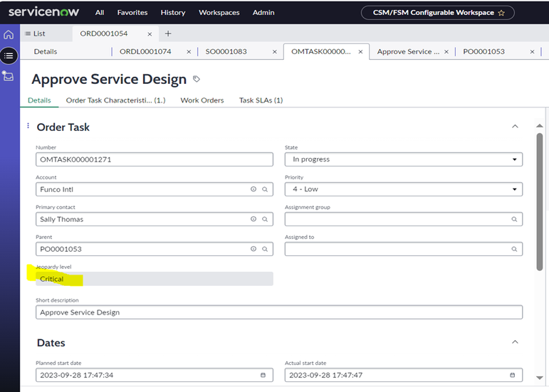Preview the Funco Intl account record
Viewport: 549px width, 392px height.
pyautogui.click(x=253, y=189)
